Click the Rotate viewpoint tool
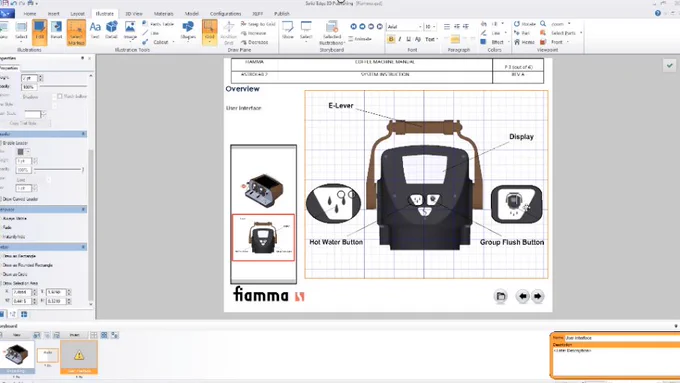Image resolution: width=680 pixels, height=383 pixels. pyautogui.click(x=525, y=24)
